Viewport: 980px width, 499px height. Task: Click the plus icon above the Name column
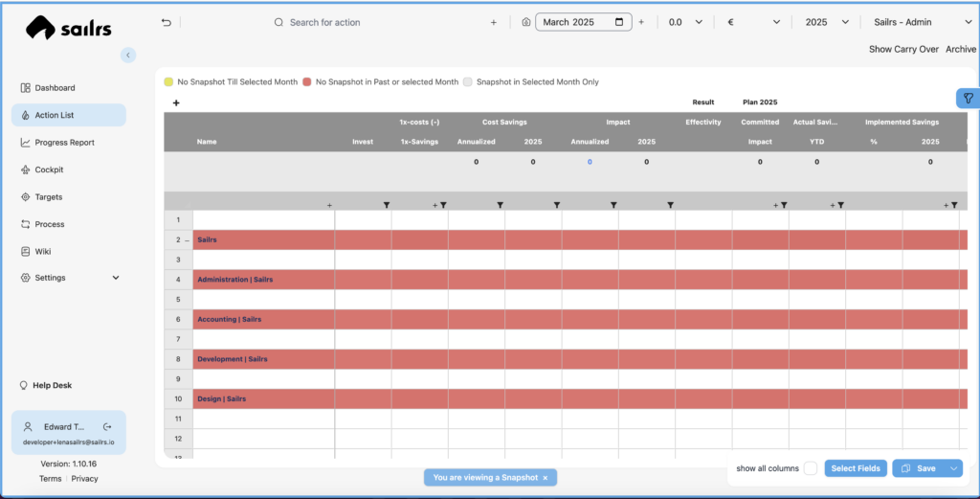pyautogui.click(x=176, y=102)
